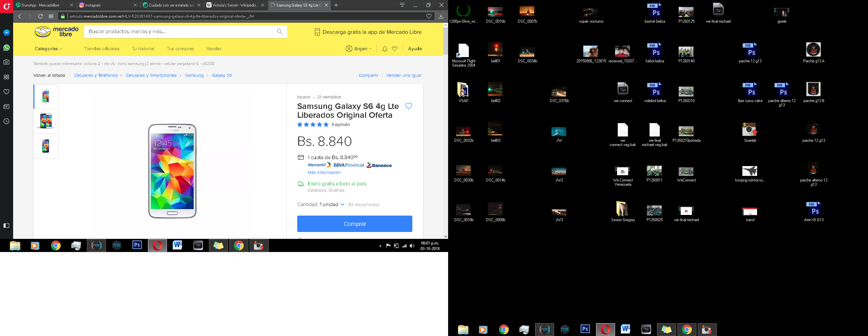Open browsing History via clock icon in sidebar
This screenshot has height=336, width=868.
(x=6, y=122)
